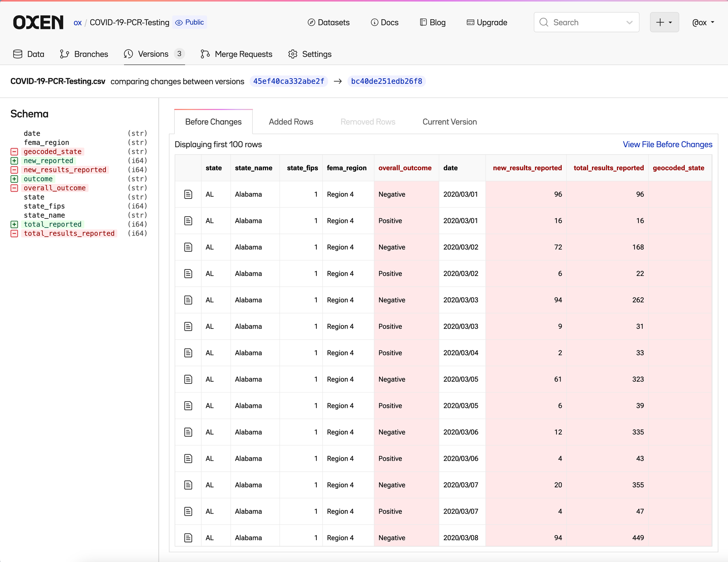Expand the search box dropdown chevron
728x562 pixels.
(x=629, y=22)
